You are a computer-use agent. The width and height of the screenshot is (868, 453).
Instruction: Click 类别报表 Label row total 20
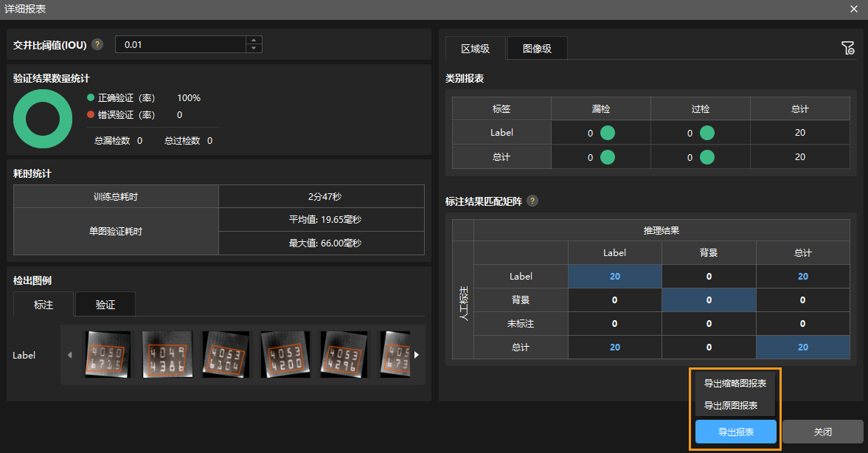click(x=800, y=133)
